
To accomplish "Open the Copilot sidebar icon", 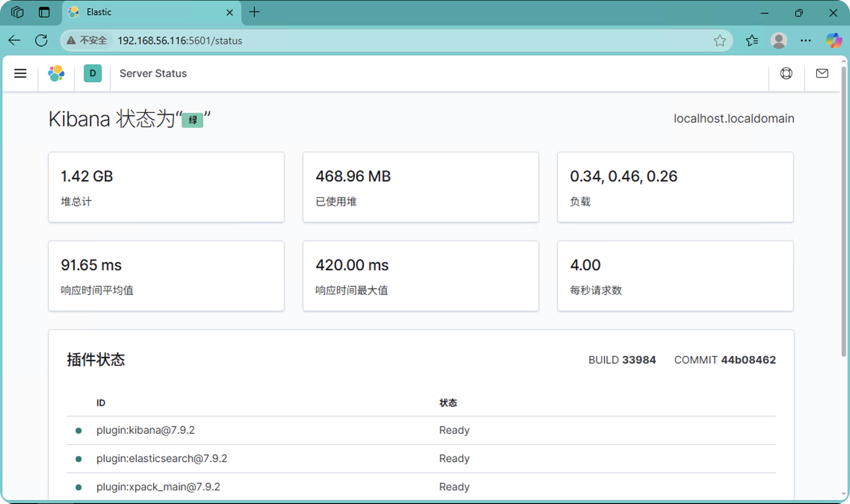I will click(834, 40).
